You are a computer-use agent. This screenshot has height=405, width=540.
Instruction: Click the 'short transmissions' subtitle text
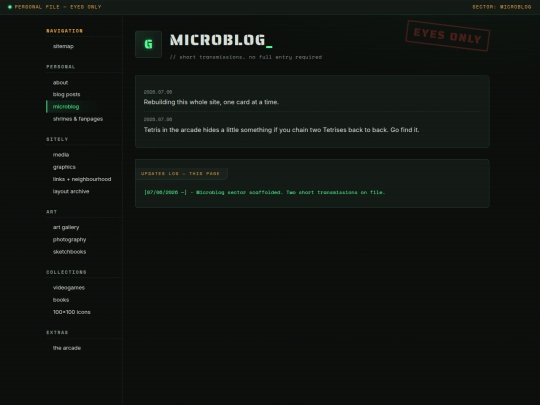coord(246,57)
